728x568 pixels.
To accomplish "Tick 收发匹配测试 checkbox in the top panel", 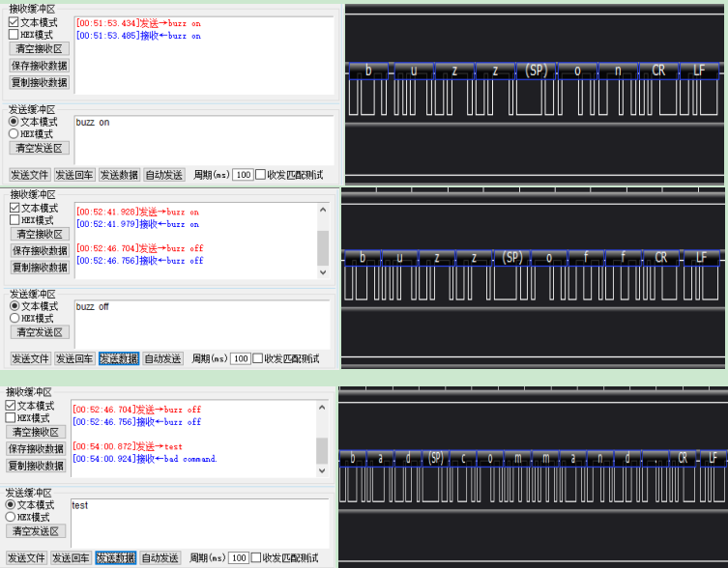I will point(260,175).
